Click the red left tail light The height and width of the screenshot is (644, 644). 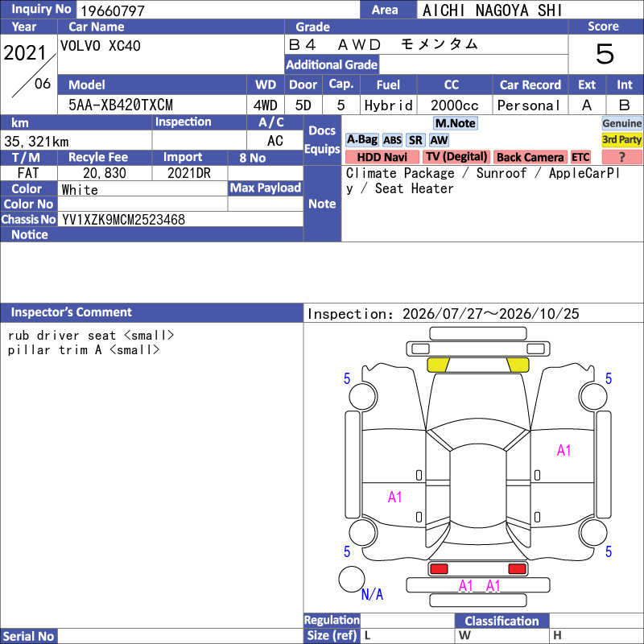pos(439,569)
